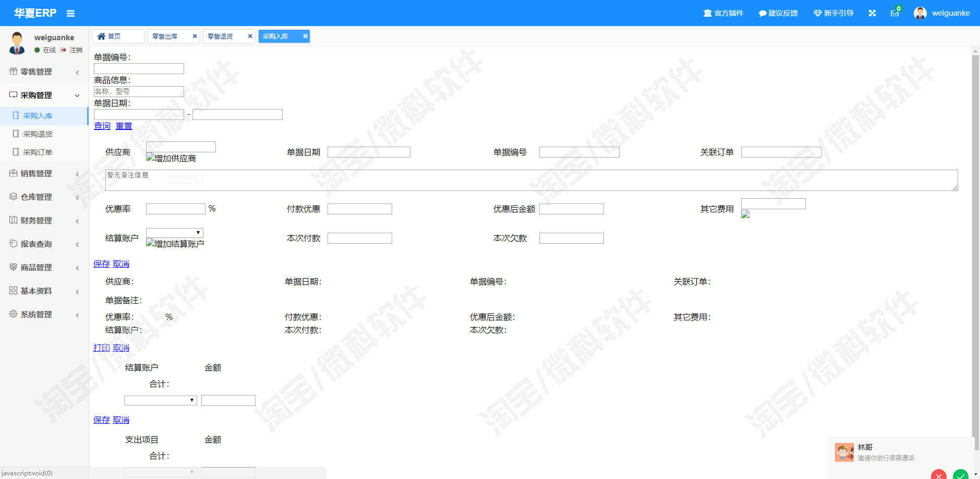Screen dimensions: 980x479
Task: Decline the voice call red button
Action: (x=938, y=474)
